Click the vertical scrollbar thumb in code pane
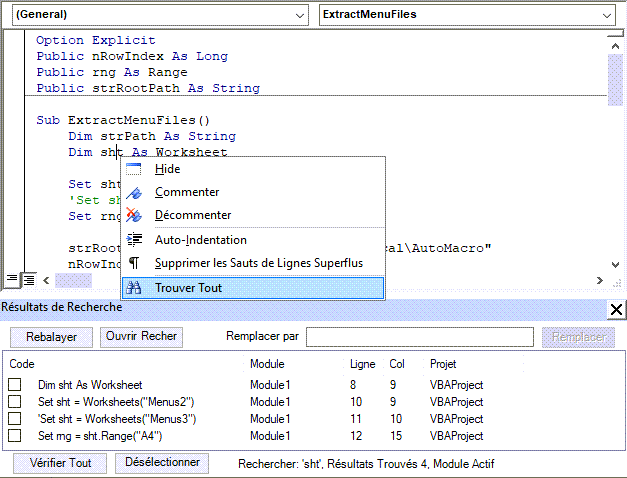Screen dimensions: 627x478 point(615,80)
